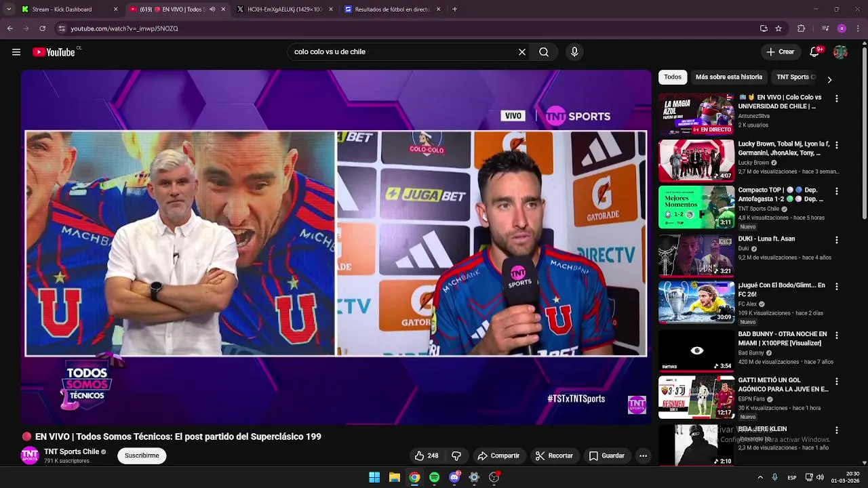Open the TNT Sports channel avatar
Screen dimensions: 868x488
click(30, 455)
